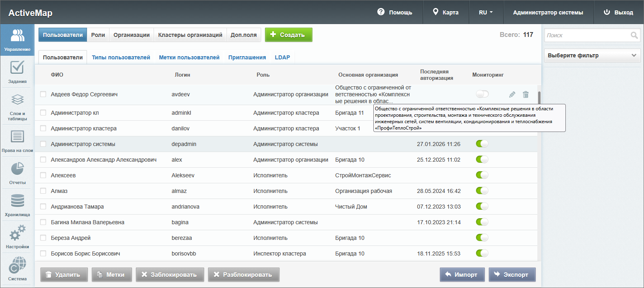644x288 pixels.
Task: Open the Отчеты pie chart section
Action: 17,173
